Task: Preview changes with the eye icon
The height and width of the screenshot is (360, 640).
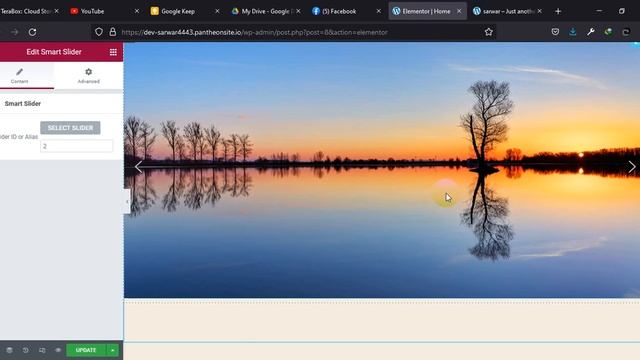Action: (x=58, y=350)
